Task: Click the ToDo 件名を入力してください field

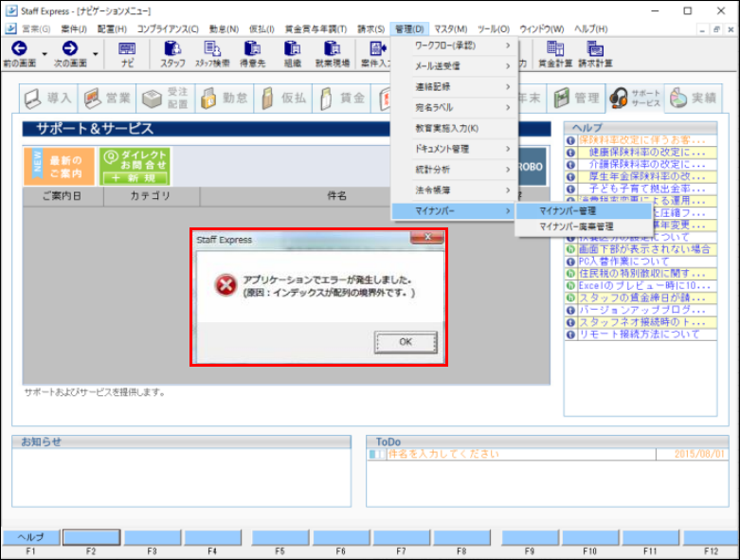Action: [x=521, y=454]
